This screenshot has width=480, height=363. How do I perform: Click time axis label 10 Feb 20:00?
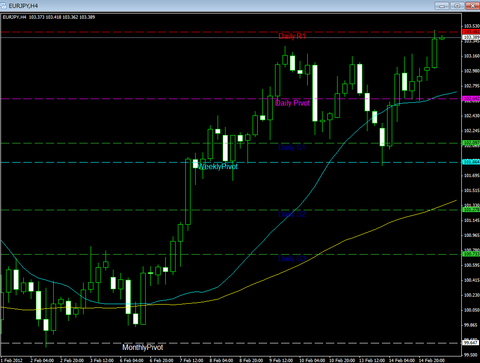pos(342,360)
